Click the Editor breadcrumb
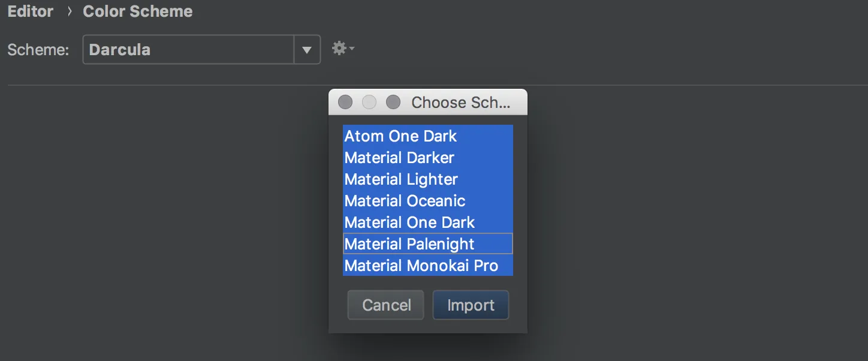868x361 pixels. [x=30, y=11]
